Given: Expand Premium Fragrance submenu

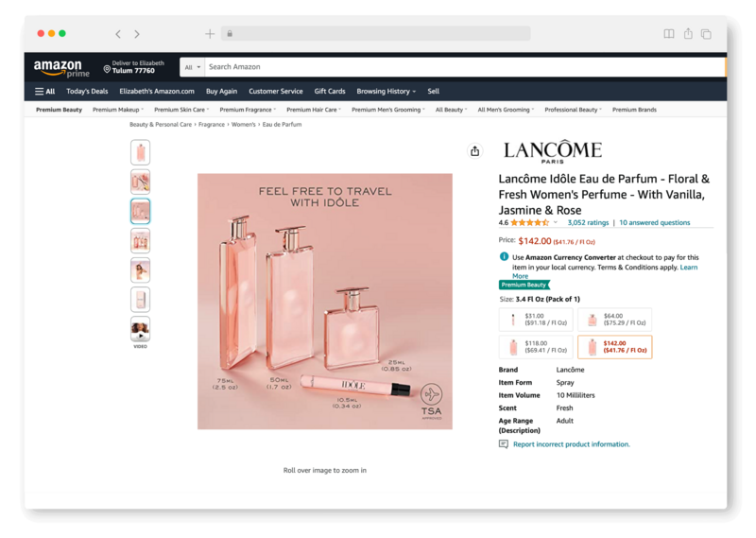Looking at the screenshot, I should coord(248,110).
